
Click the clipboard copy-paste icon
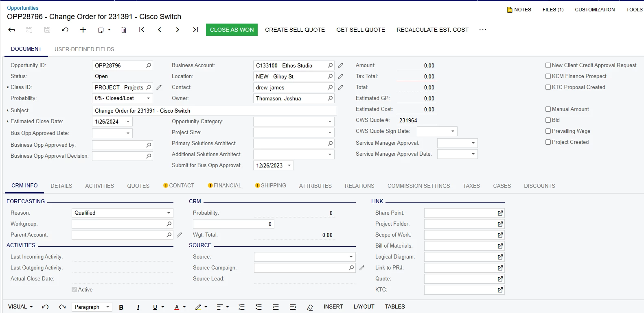(x=101, y=30)
